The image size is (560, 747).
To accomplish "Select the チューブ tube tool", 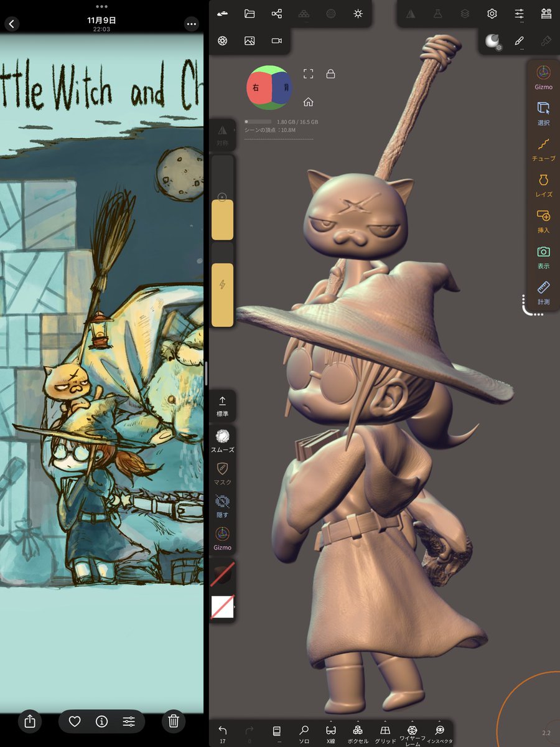I will point(543,149).
